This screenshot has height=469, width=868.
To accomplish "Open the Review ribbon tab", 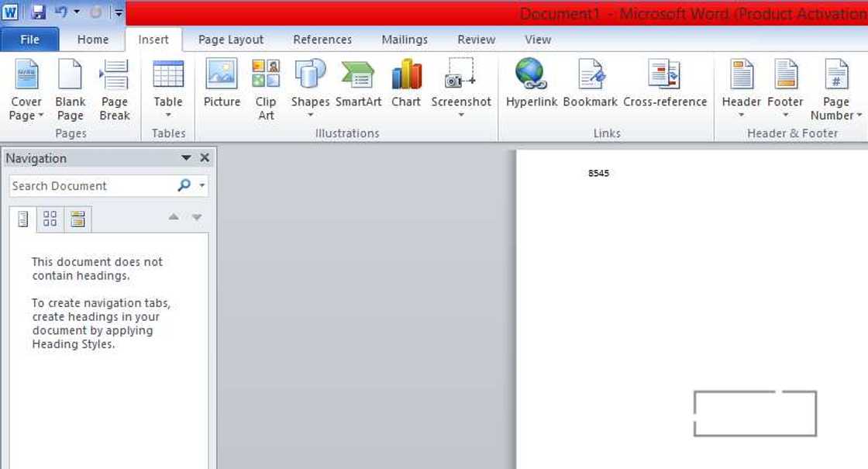I will click(476, 39).
